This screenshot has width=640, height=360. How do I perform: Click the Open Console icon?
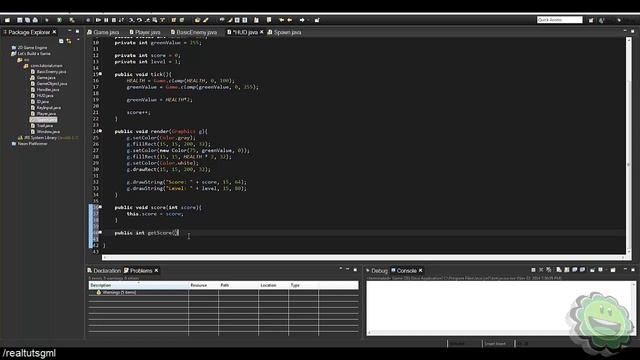(x=613, y=270)
